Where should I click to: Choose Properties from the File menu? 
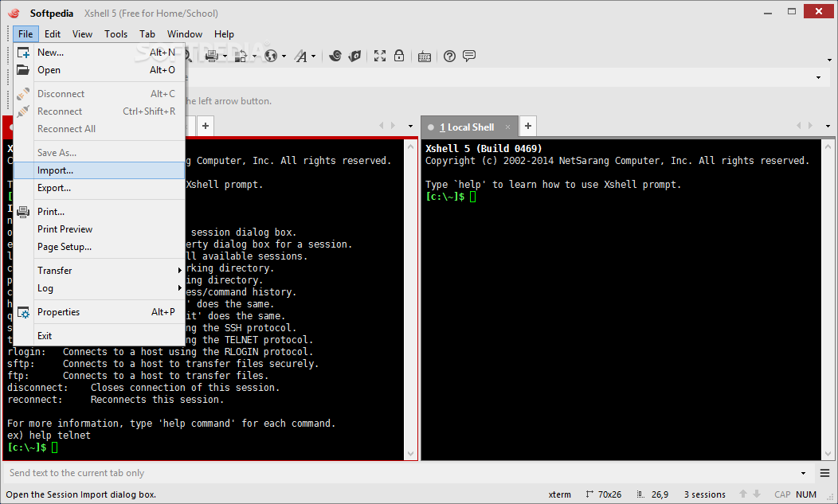tap(100, 312)
